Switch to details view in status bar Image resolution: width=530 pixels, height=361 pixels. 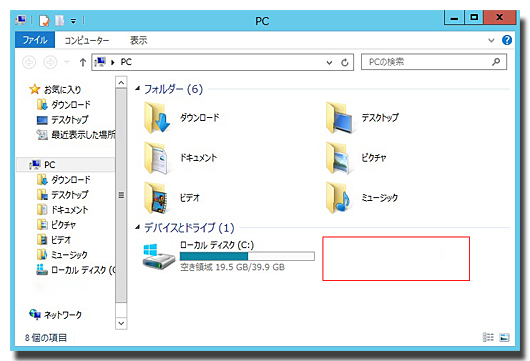point(488,337)
